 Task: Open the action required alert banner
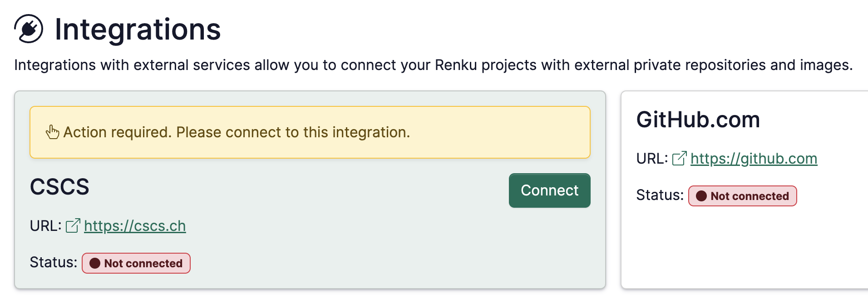point(310,132)
